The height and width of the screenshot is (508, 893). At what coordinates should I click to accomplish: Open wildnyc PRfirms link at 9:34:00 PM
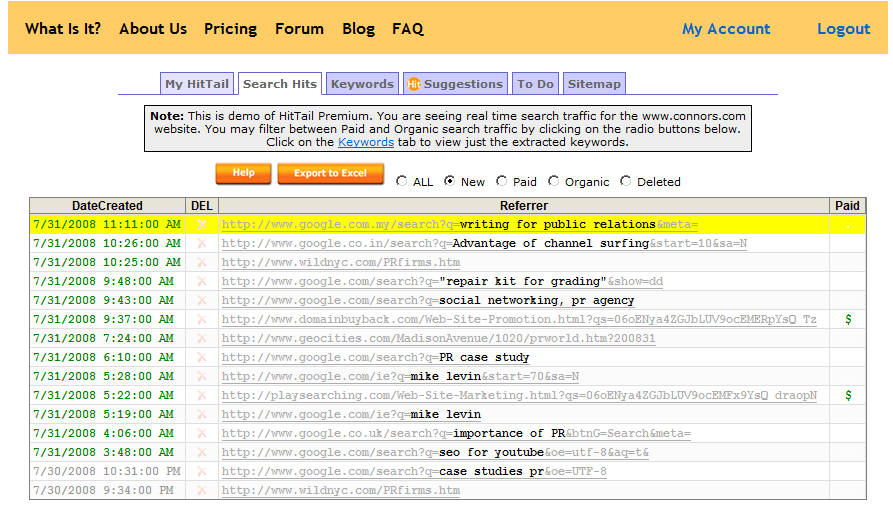tap(341, 490)
